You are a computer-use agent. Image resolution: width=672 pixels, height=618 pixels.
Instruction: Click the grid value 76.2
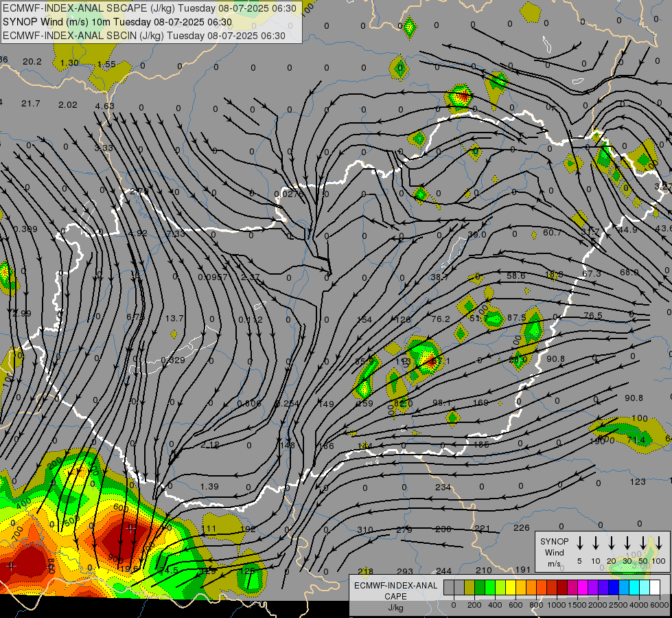[x=441, y=319]
